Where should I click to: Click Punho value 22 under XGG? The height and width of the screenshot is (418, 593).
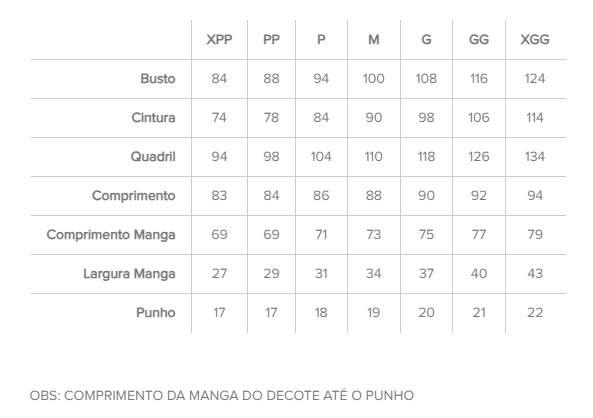pyautogui.click(x=535, y=312)
